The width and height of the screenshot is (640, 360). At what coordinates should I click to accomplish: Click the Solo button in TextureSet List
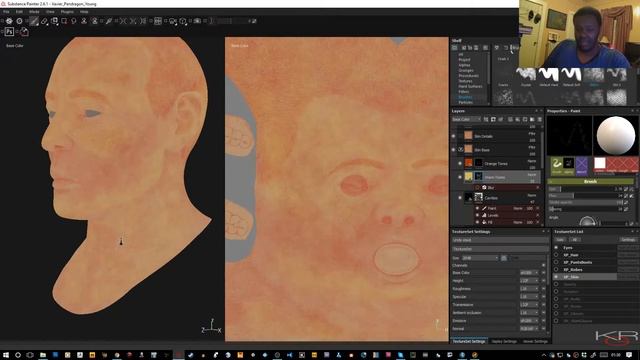560,240
